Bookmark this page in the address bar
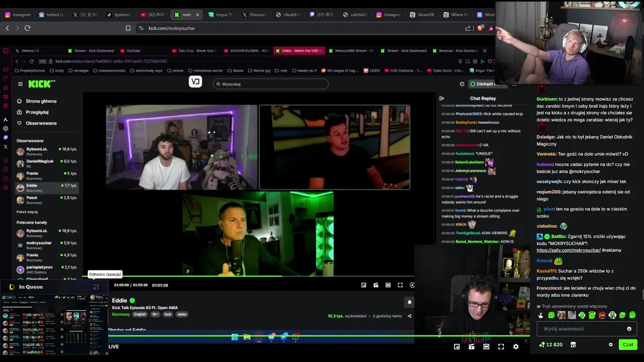Image resolution: width=644 pixels, height=362 pixels. tap(128, 28)
